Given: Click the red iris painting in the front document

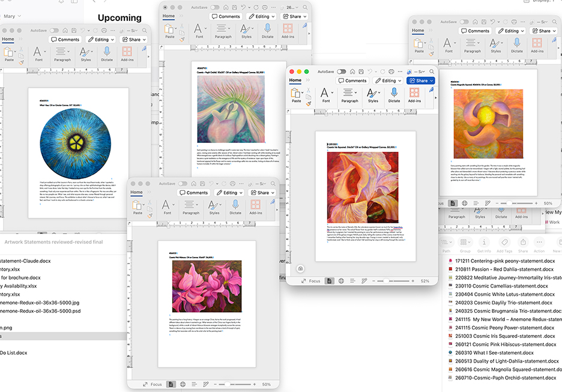Looking at the screenshot, I should click(363, 187).
